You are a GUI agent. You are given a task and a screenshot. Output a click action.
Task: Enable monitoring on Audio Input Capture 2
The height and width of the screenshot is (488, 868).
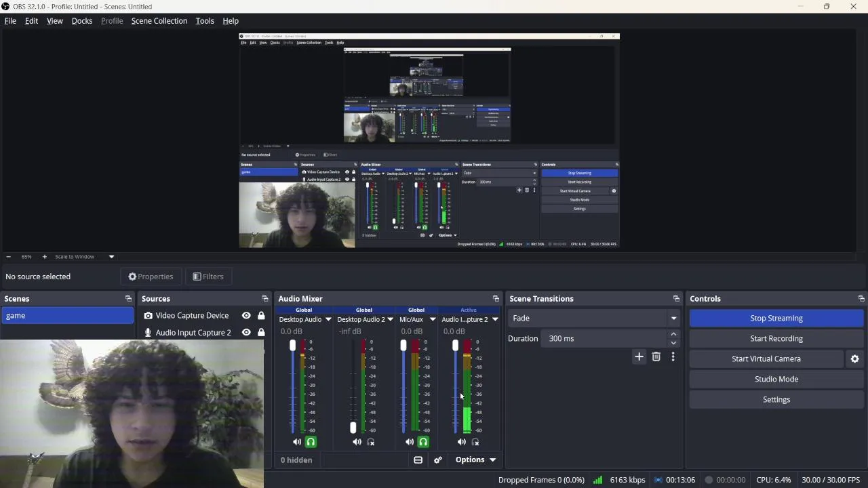tap(475, 442)
